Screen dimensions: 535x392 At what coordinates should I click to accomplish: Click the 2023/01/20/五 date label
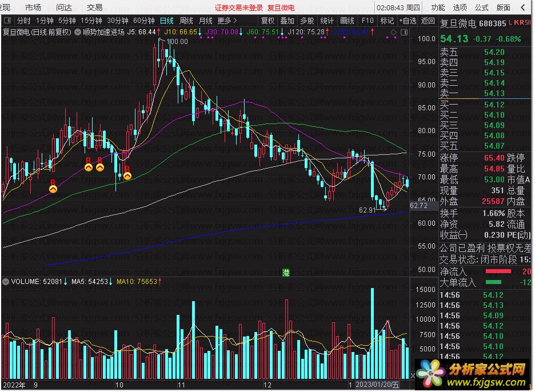[377, 385]
